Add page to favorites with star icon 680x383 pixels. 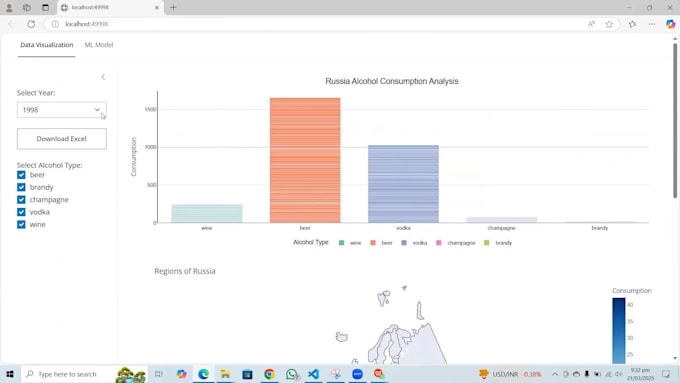click(609, 24)
